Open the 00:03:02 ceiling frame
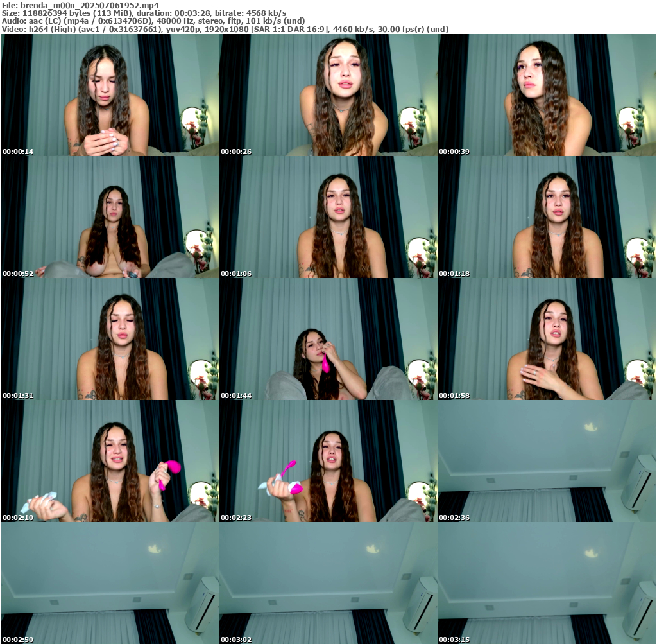The image size is (657, 644). tap(328, 583)
